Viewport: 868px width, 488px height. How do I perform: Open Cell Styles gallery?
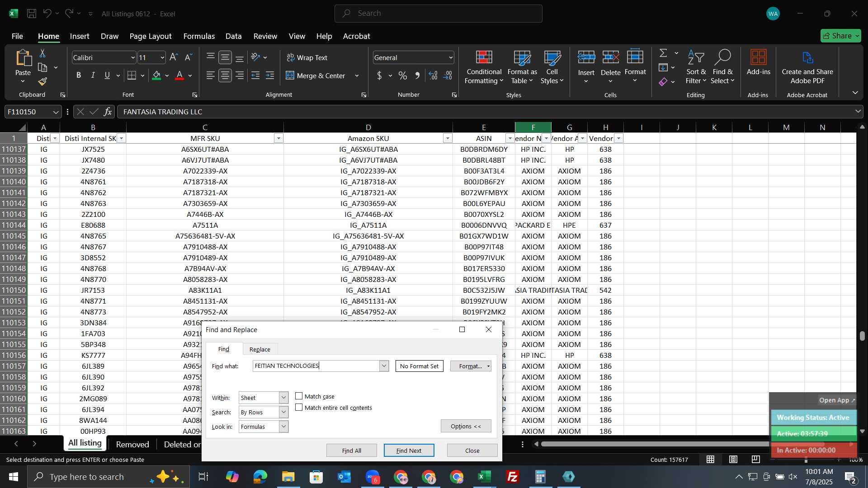[552, 67]
